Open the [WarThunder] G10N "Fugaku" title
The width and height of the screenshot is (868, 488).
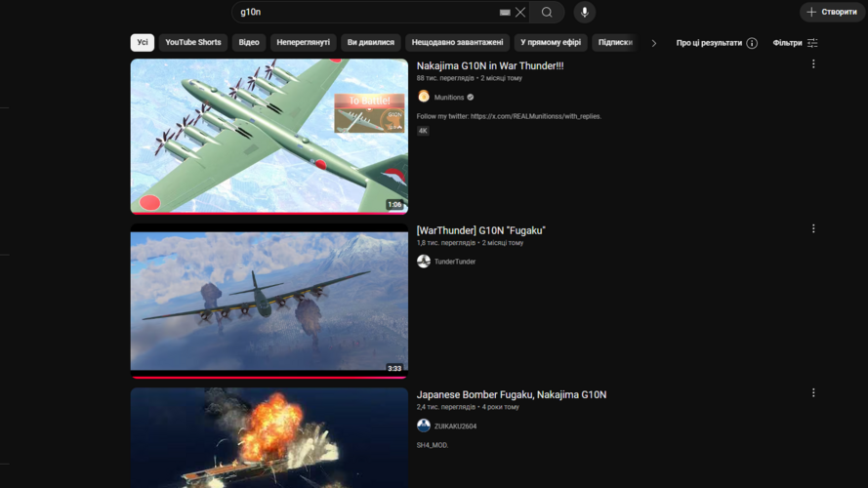(481, 230)
